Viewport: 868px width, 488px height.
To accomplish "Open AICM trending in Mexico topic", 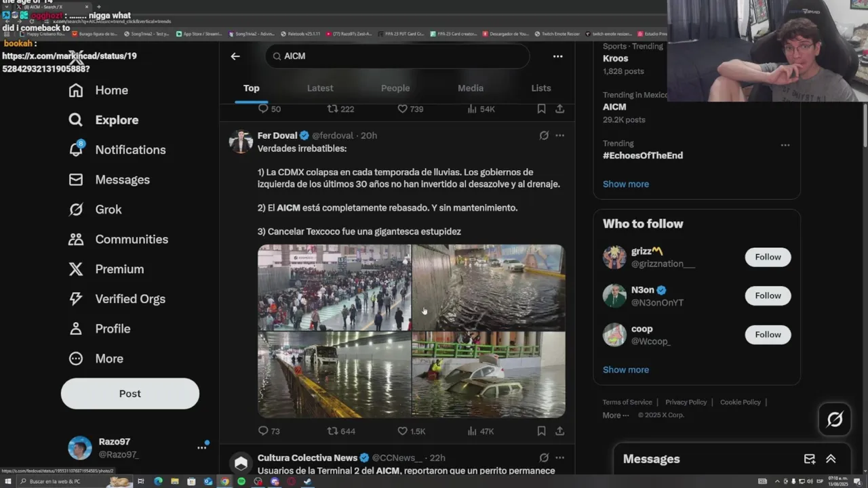I will click(x=614, y=107).
